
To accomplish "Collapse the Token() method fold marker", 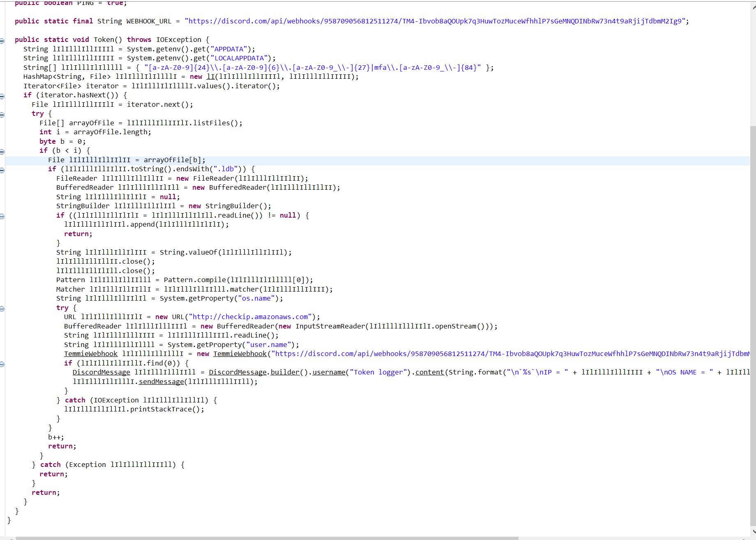I will (x=2, y=40).
